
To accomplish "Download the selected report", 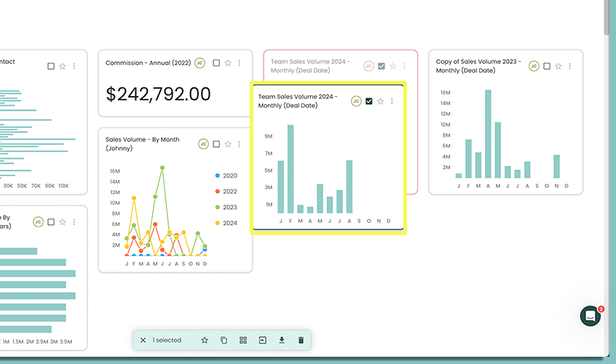I will pyautogui.click(x=282, y=340).
